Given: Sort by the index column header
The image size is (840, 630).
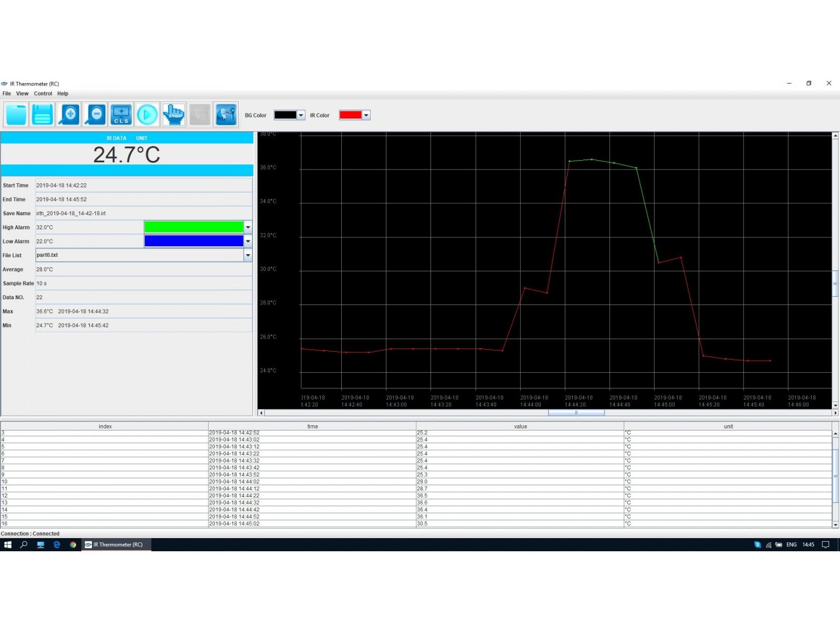Looking at the screenshot, I should 104,426.
